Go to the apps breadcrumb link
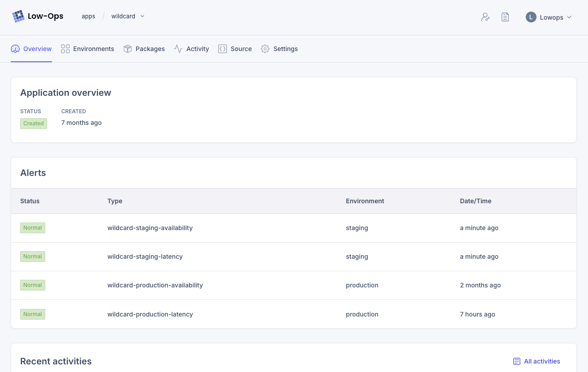 coord(88,17)
